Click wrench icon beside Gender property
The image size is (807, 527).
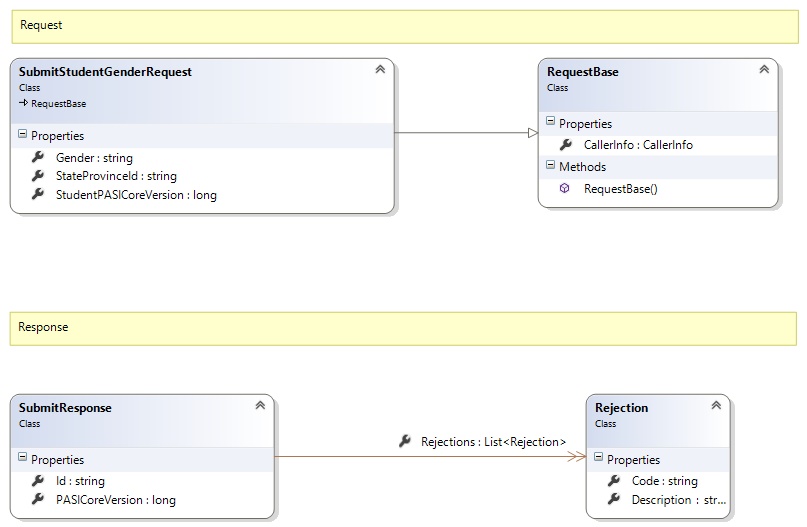(x=38, y=157)
